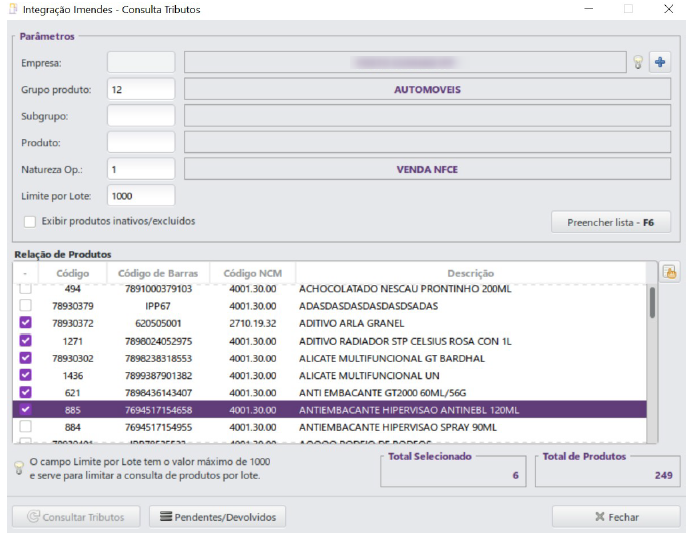This screenshot has width=688, height=538.
Task: Select cell with code 78930372
Action: click(x=73, y=323)
